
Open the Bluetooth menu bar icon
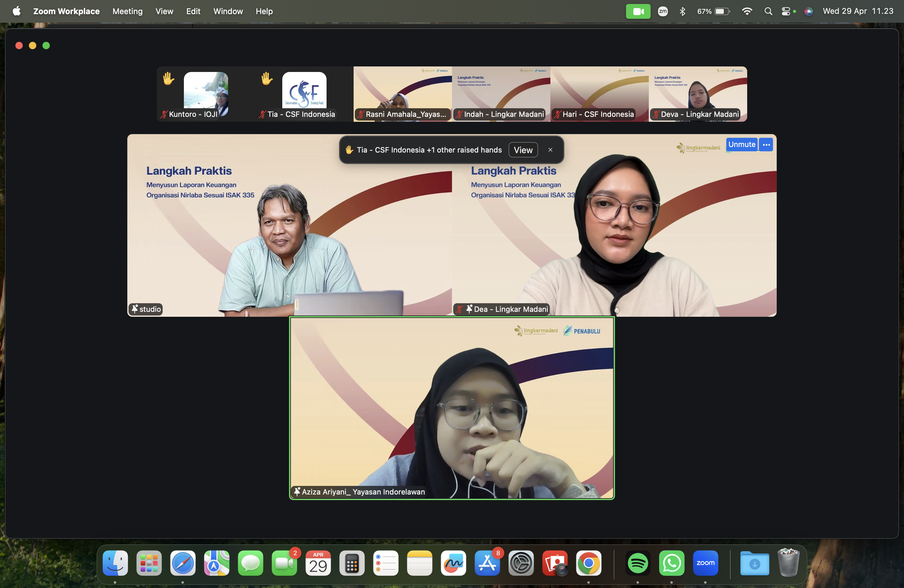pos(683,11)
